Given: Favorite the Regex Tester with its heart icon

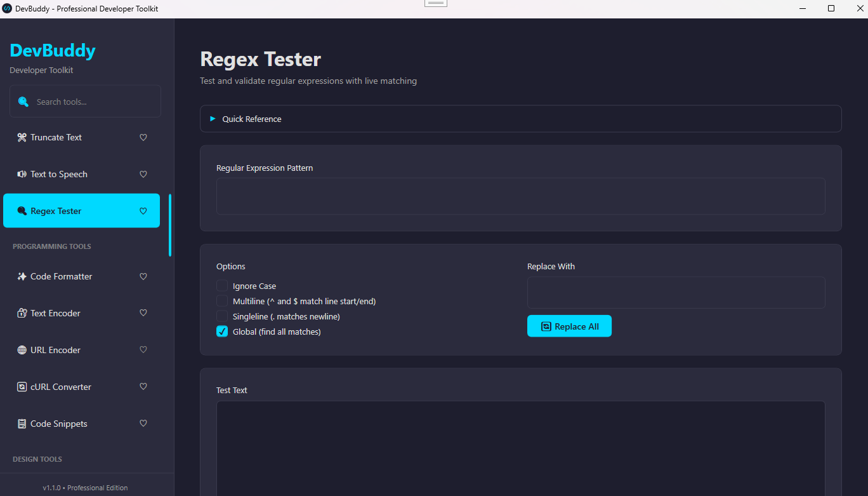Looking at the screenshot, I should [x=143, y=211].
